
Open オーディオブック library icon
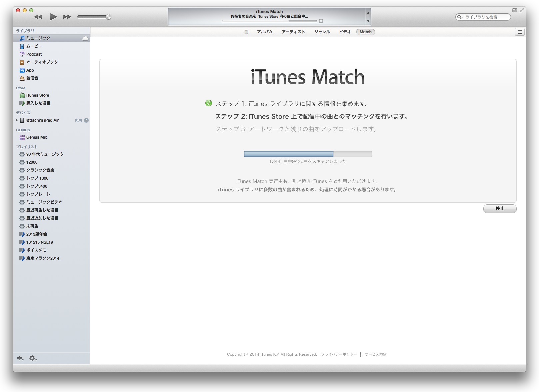point(22,62)
